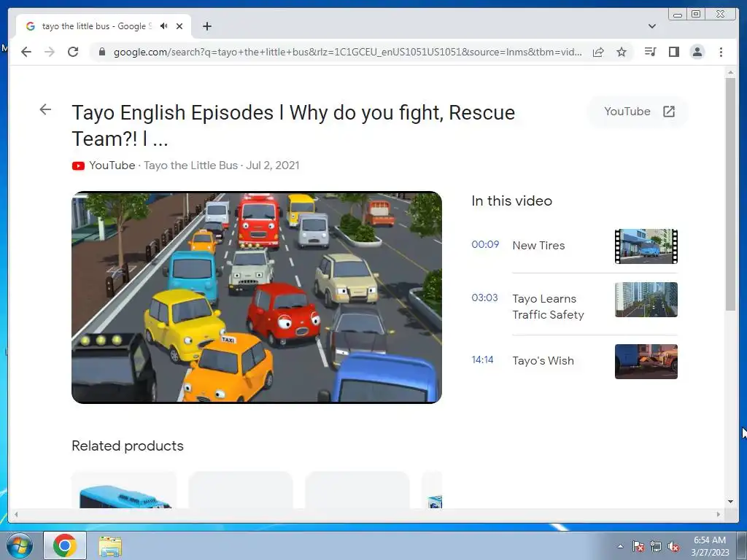Open video on YouTube button

[639, 112]
